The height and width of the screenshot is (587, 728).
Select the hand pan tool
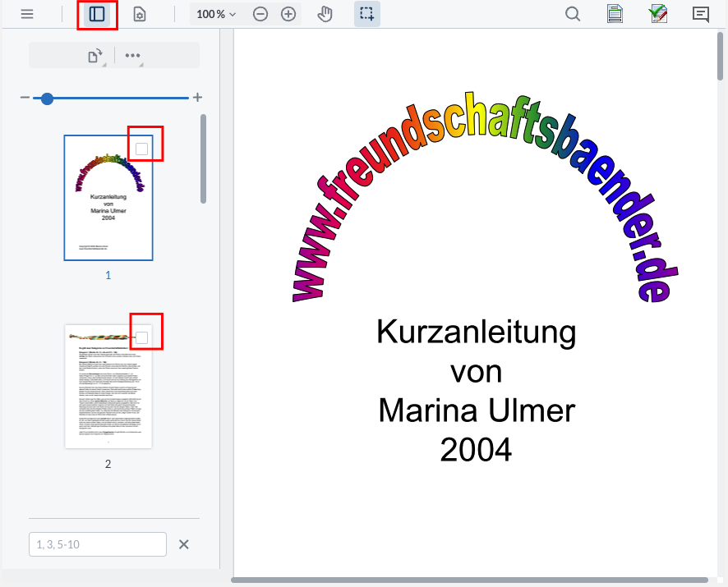[x=325, y=14]
